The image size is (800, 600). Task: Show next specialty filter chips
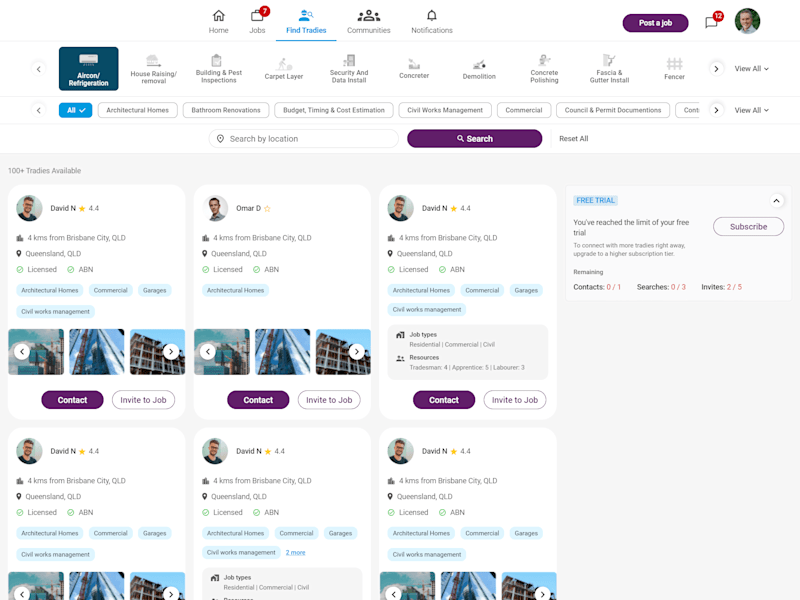tap(716, 110)
